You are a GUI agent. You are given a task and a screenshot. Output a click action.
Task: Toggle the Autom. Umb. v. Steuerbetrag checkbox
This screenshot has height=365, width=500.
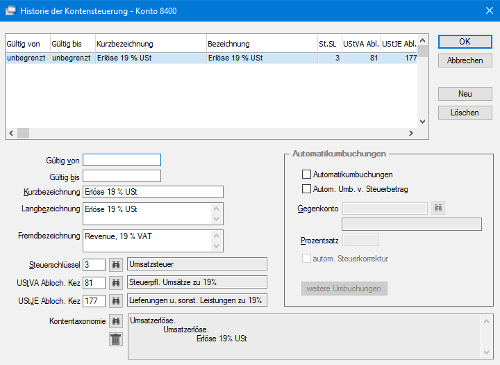pos(306,189)
